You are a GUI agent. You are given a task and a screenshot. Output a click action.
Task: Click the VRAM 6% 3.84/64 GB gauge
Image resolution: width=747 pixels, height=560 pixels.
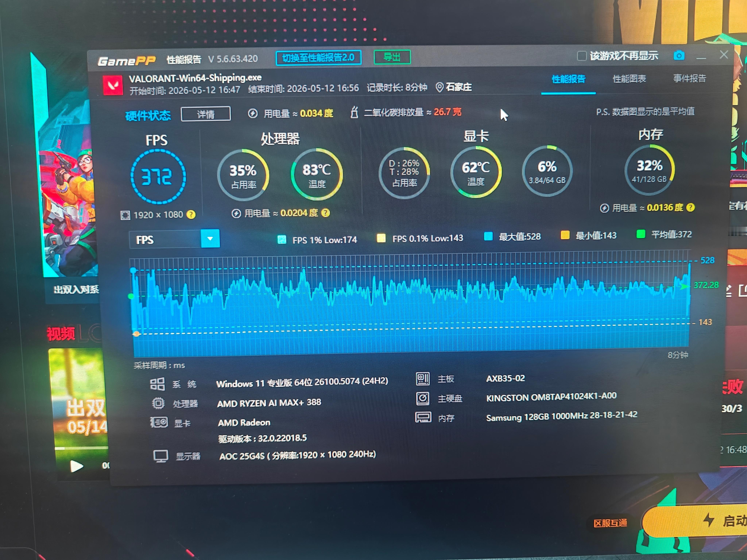(x=547, y=171)
